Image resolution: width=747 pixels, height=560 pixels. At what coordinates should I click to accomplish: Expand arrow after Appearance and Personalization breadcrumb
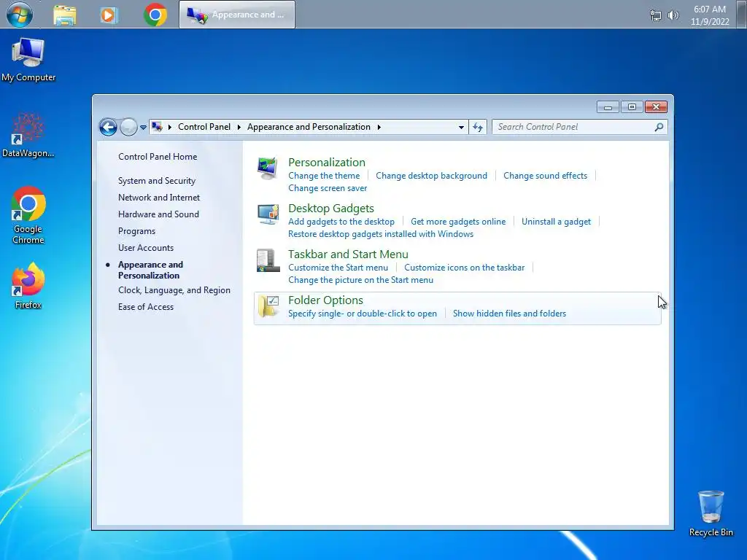click(379, 127)
